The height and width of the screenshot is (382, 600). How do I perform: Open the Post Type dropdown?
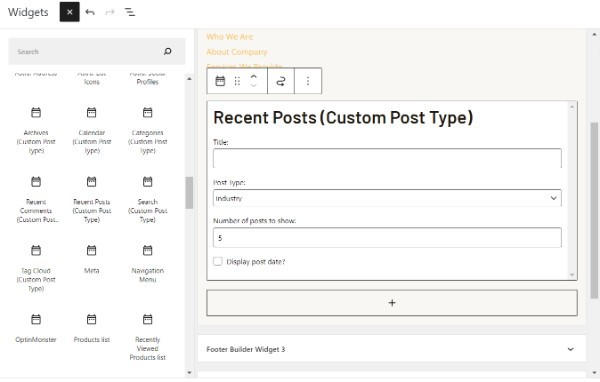pyautogui.click(x=387, y=198)
